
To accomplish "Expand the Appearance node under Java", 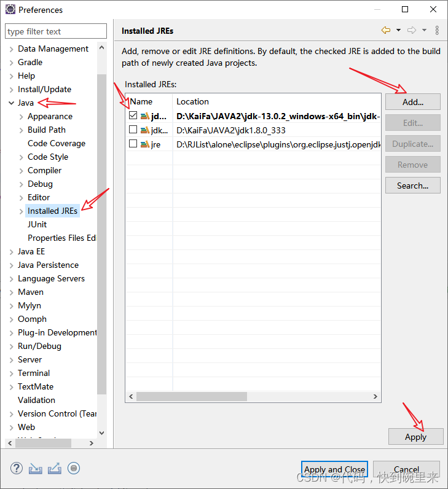I will (x=22, y=117).
